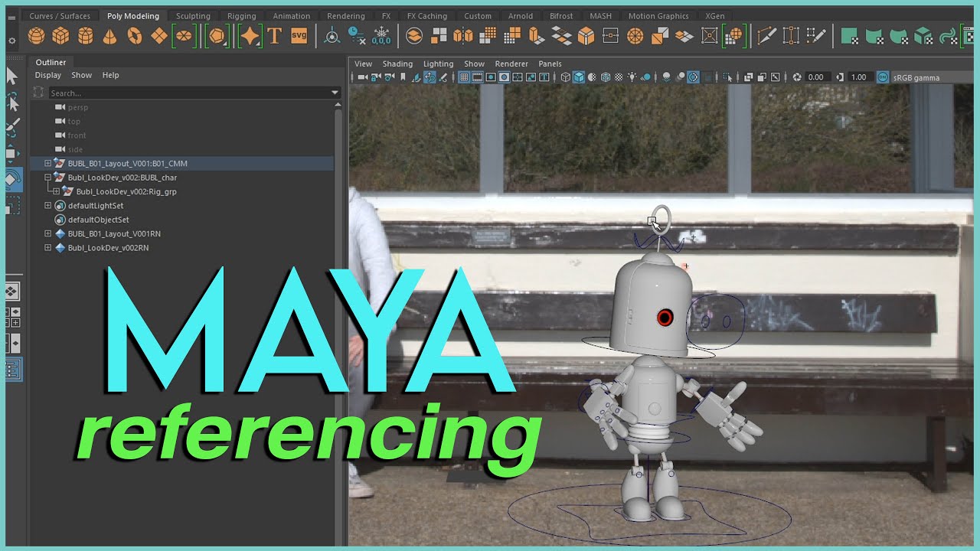Click the Planar UV mapping shelf icon
This screenshot has width=980, height=551.
(x=849, y=36)
